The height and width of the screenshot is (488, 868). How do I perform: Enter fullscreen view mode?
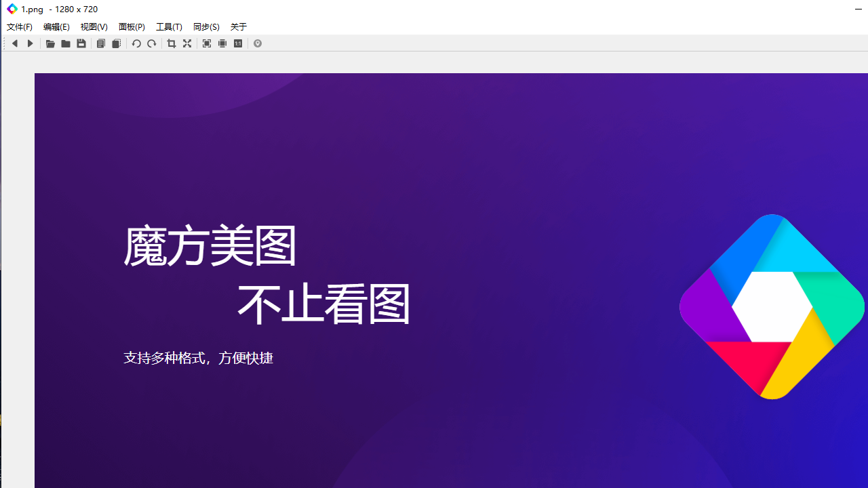click(187, 43)
